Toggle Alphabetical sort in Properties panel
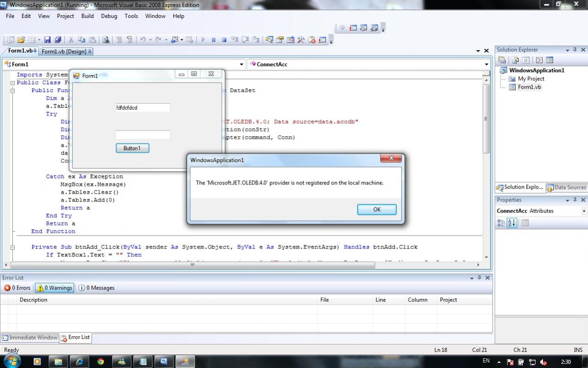Screen dimensions: 588x368 (x=512, y=223)
